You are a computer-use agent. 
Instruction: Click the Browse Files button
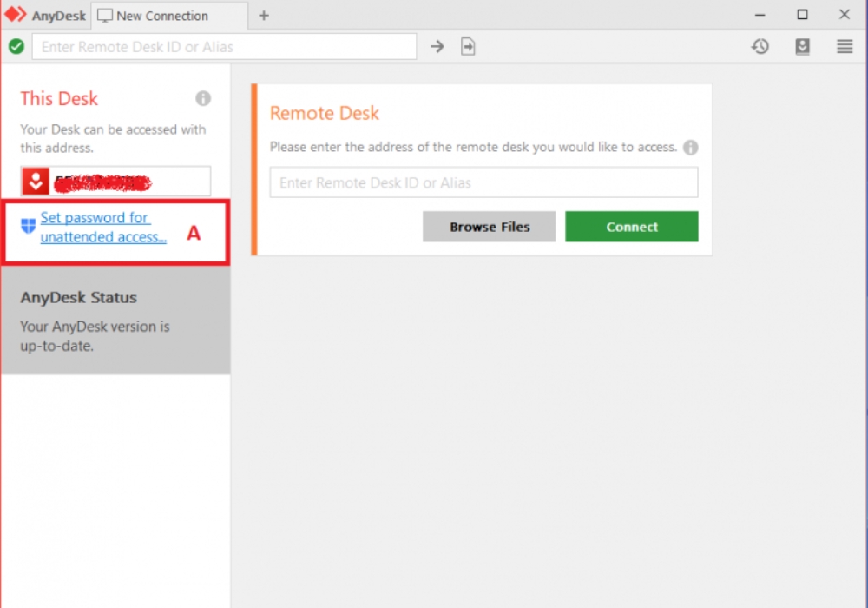coord(490,227)
